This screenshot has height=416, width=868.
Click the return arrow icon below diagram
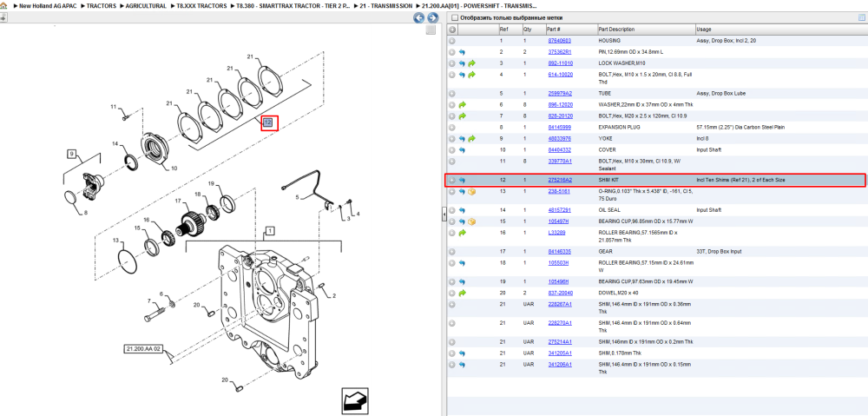pyautogui.click(x=355, y=400)
